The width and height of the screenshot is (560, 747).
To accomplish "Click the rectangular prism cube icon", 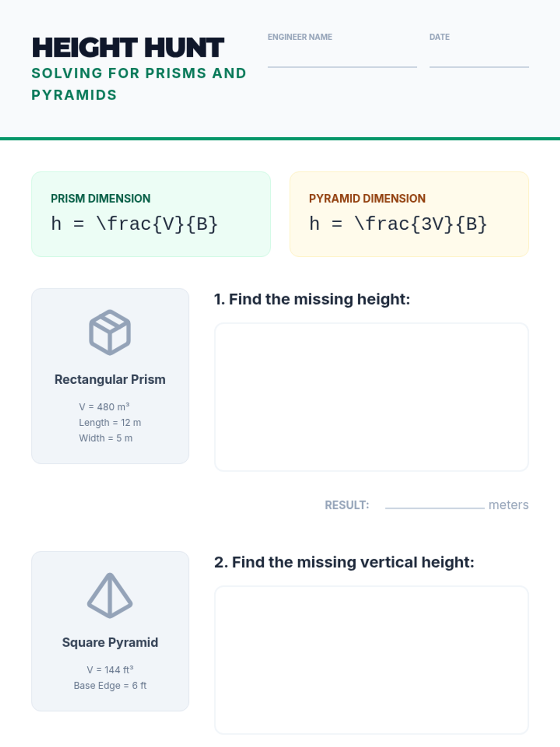I will tap(110, 332).
